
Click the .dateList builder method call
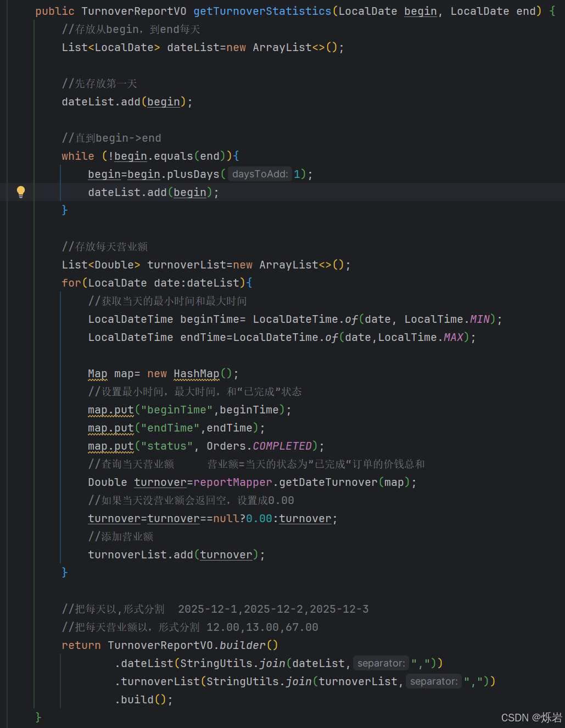144,663
